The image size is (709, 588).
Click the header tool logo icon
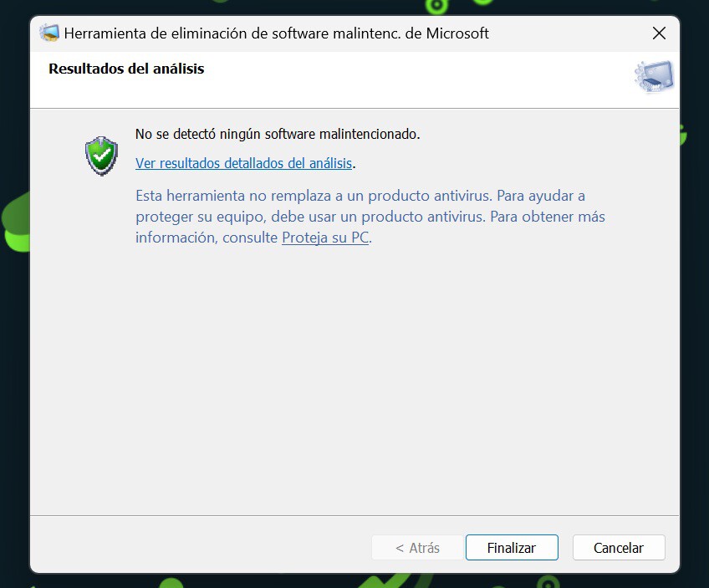click(654, 76)
